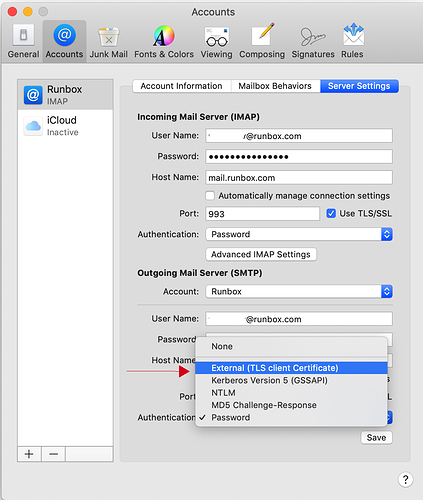Choose NTLM authentication option
The height and width of the screenshot is (500, 423).
291,393
